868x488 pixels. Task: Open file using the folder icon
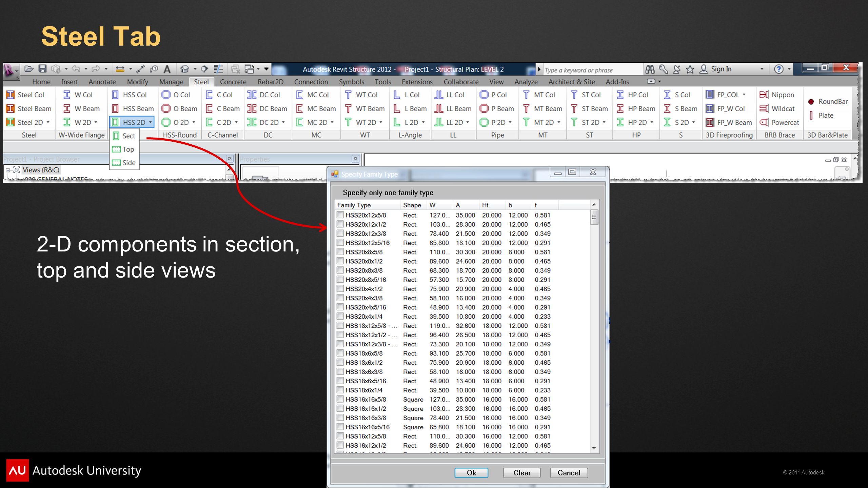tap(29, 69)
